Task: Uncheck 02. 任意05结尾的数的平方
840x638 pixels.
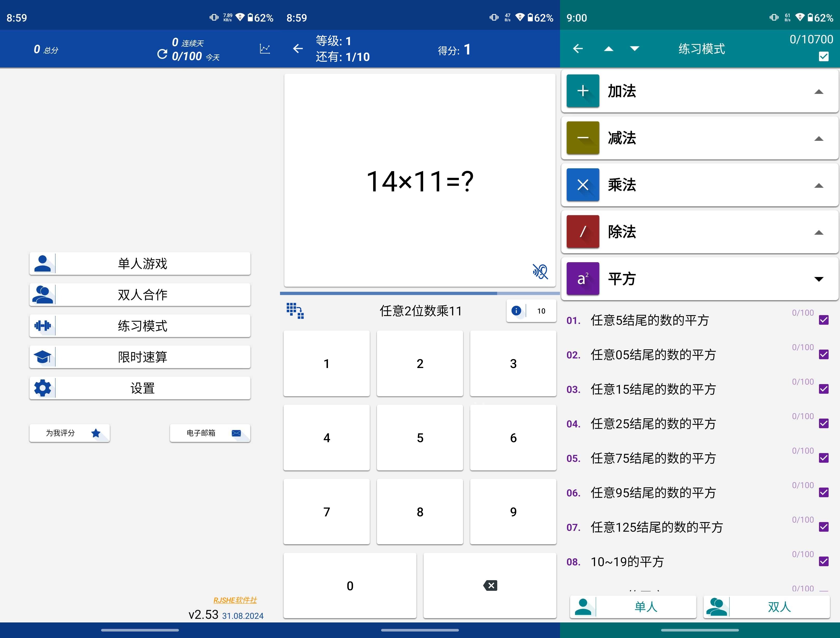Action: (824, 355)
